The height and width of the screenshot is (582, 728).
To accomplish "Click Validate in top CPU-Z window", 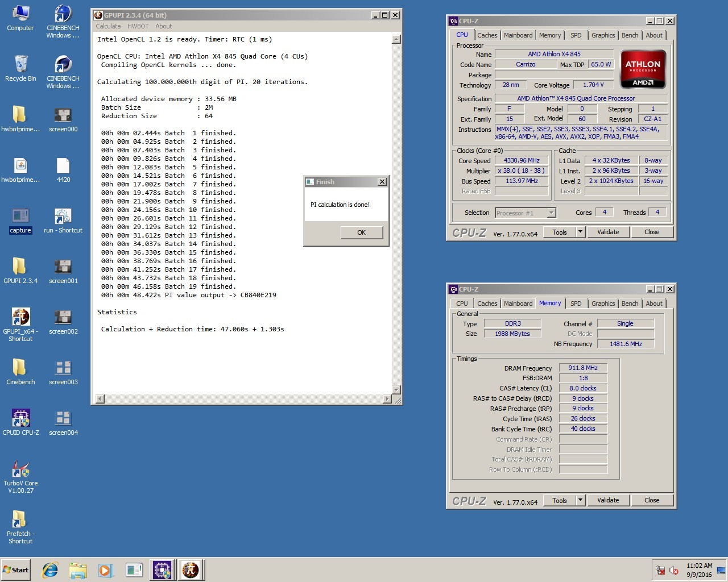I will 608,232.
